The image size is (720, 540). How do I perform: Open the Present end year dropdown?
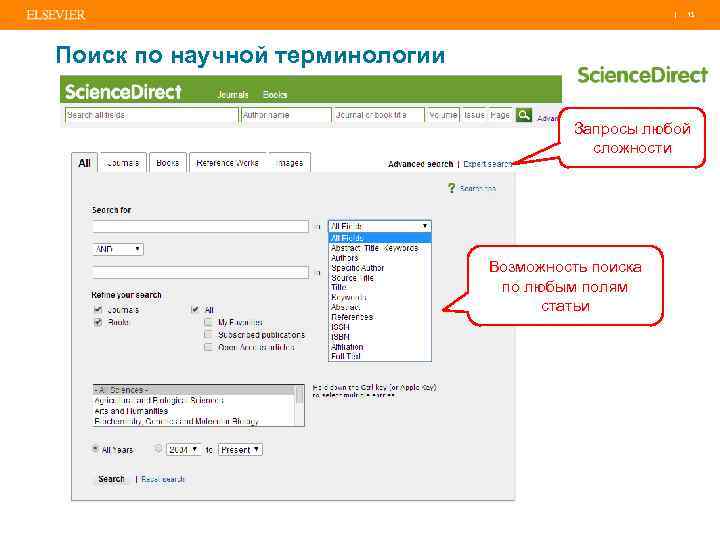click(x=240, y=450)
